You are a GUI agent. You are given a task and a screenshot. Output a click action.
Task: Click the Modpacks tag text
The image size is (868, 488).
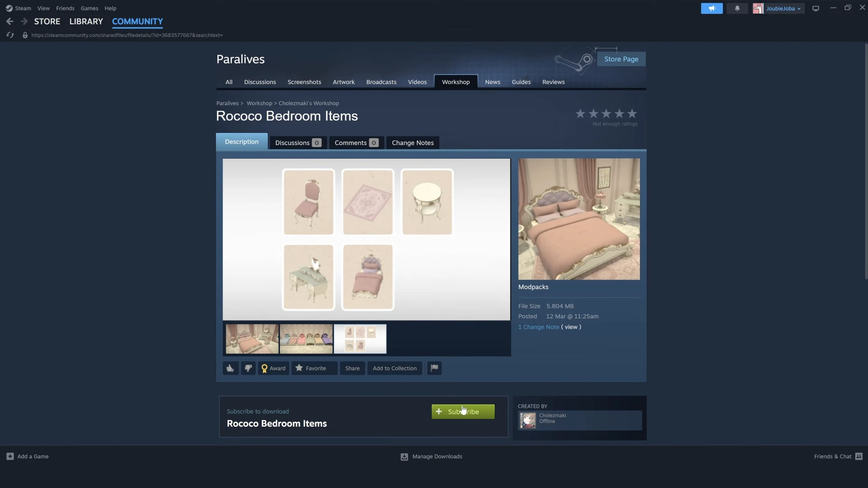point(533,287)
